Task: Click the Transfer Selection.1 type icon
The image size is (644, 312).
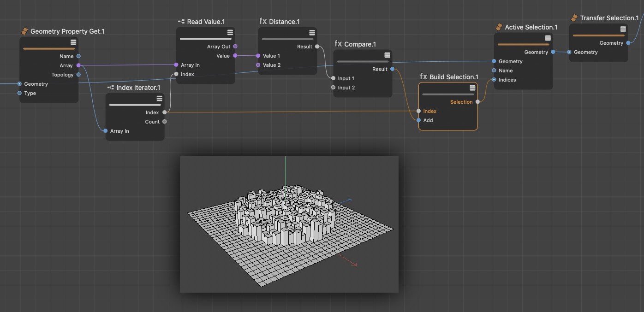Action: click(x=574, y=18)
